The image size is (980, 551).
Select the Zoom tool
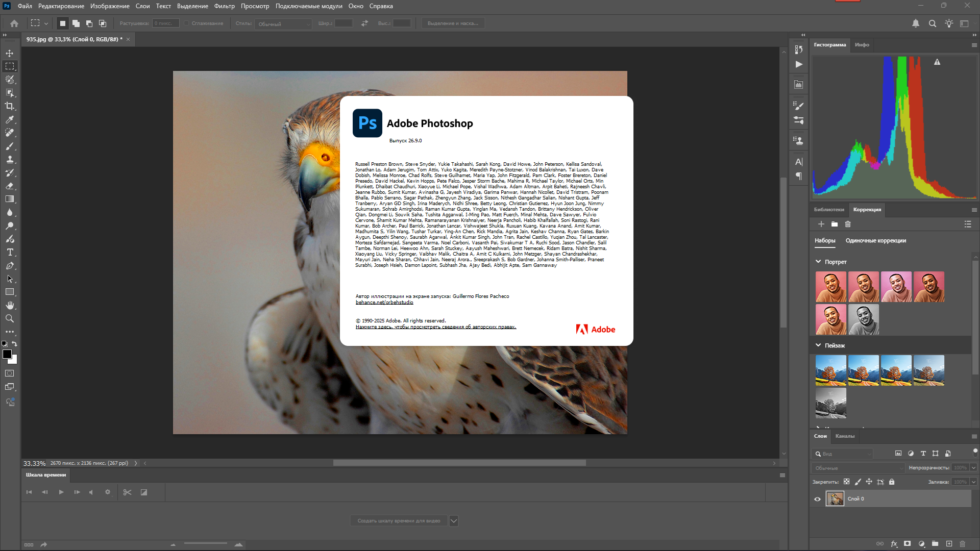pyautogui.click(x=10, y=318)
